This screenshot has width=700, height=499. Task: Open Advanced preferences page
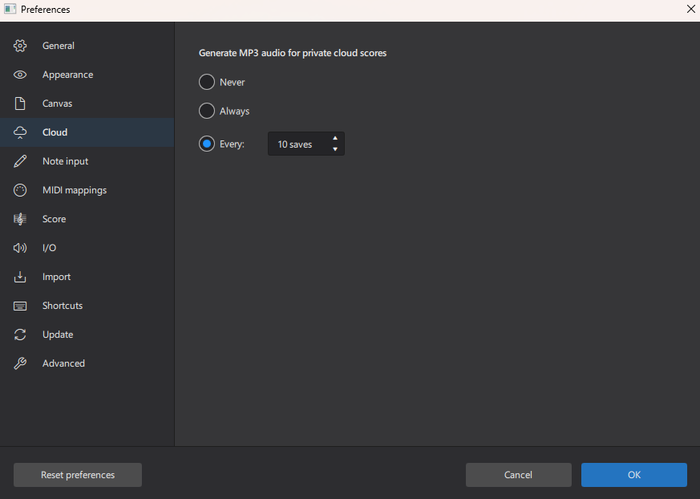pyautogui.click(x=87, y=363)
